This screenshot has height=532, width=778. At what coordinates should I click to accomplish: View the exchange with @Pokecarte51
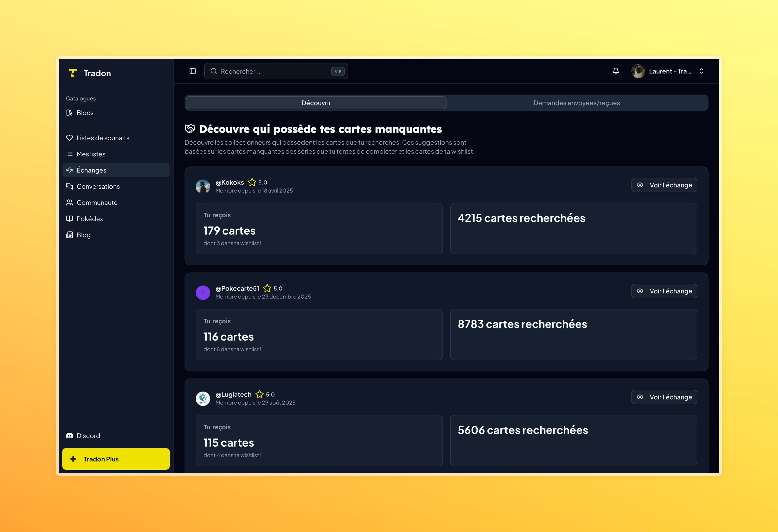click(x=664, y=291)
